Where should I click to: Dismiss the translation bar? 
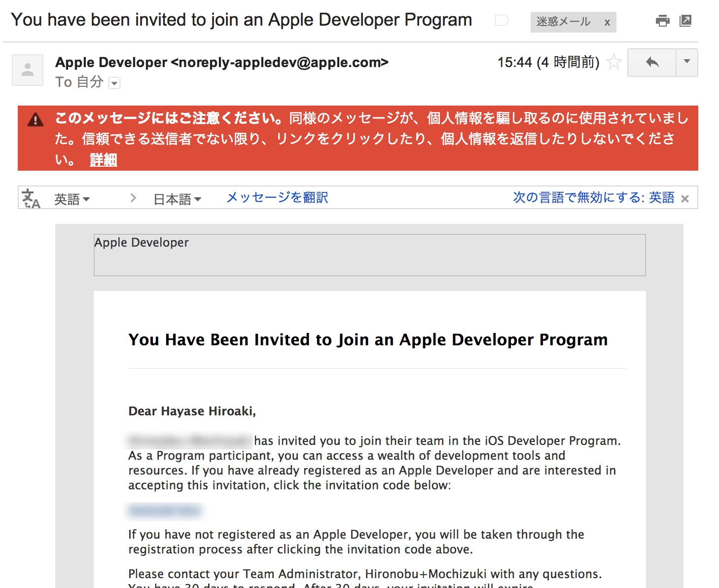pos(685,199)
